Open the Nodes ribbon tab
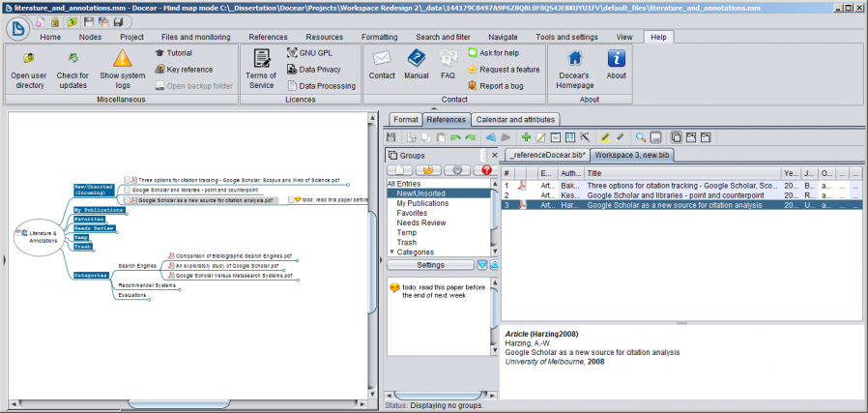The height and width of the screenshot is (413, 868). [90, 37]
